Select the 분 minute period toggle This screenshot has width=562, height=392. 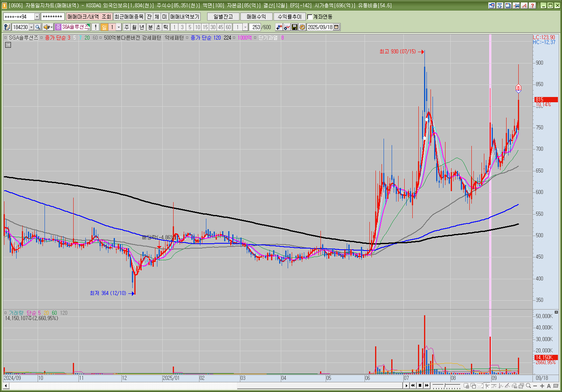point(151,27)
